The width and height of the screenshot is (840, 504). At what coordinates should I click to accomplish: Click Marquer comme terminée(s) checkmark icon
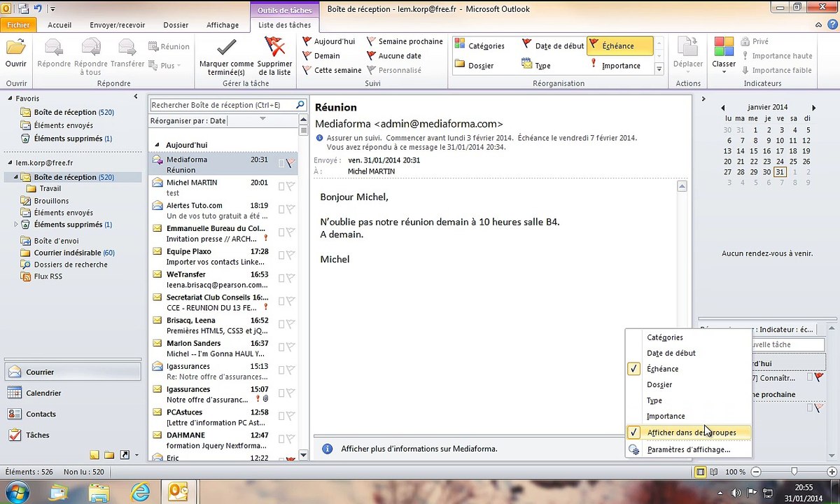[x=226, y=48]
